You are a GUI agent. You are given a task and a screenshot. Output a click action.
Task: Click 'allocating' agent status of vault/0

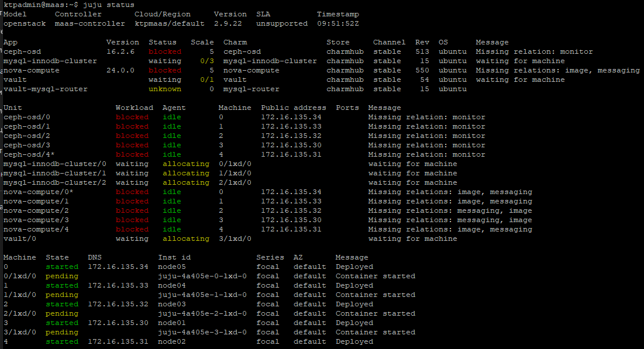[x=186, y=239]
